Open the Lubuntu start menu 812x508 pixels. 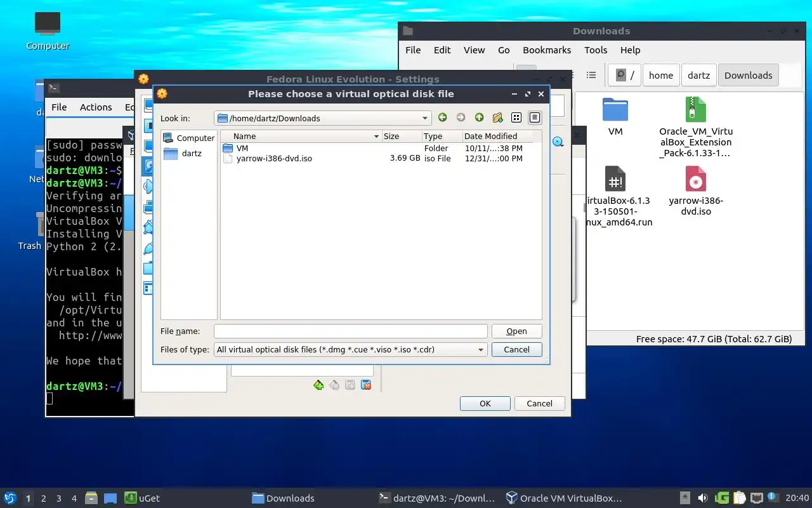coord(10,498)
